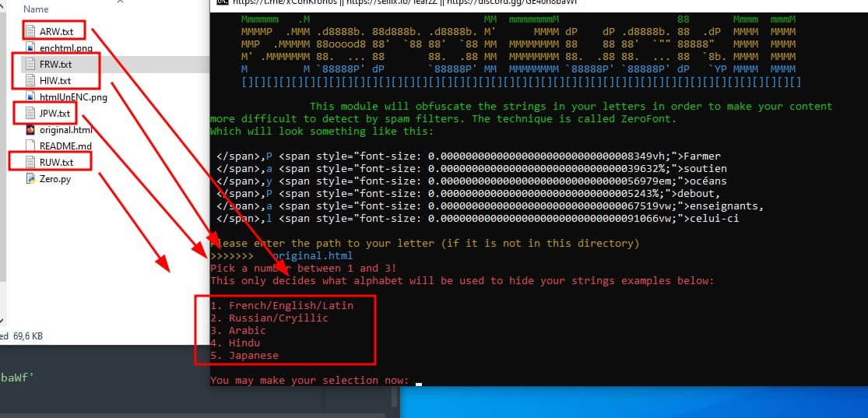Viewport: 868px width, 418px height.
Task: Select the ARW.txt file icon
Action: click(x=31, y=31)
